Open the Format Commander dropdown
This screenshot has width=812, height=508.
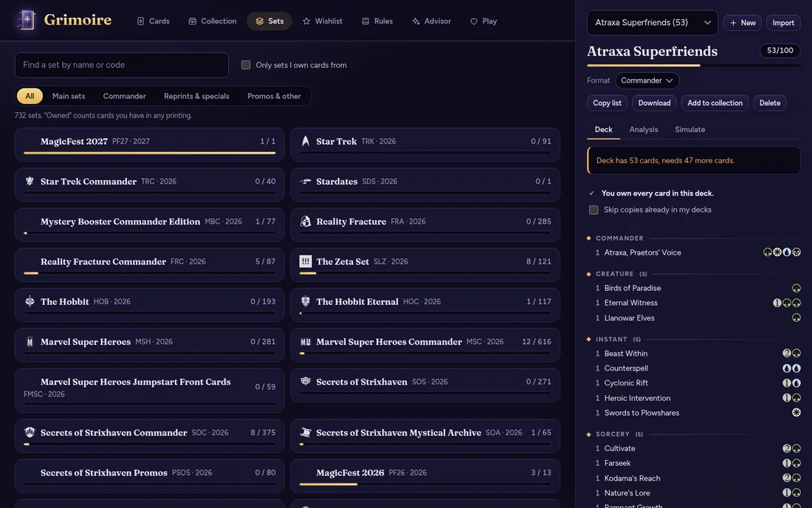pyautogui.click(x=647, y=80)
